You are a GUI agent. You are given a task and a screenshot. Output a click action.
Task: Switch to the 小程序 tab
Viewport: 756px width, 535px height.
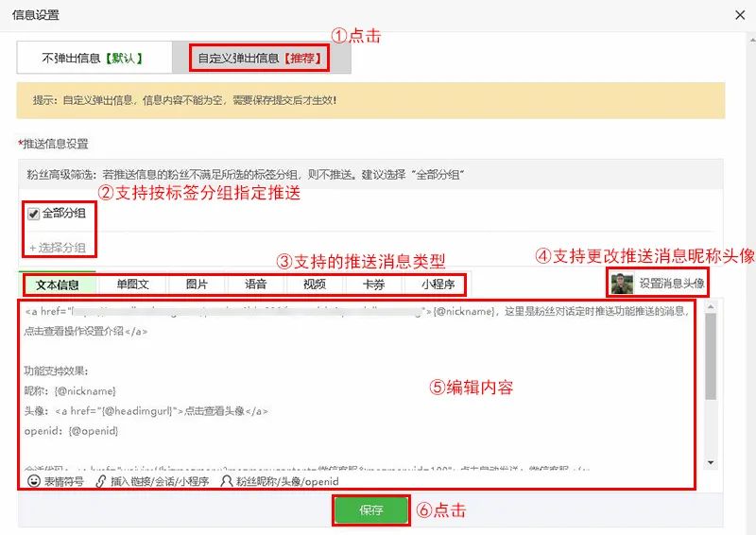coord(438,285)
